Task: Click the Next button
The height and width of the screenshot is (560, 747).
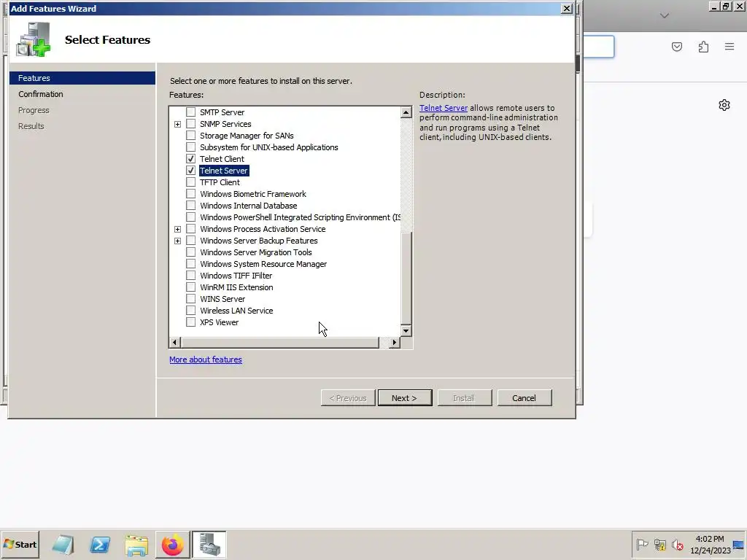Action: pyautogui.click(x=404, y=398)
